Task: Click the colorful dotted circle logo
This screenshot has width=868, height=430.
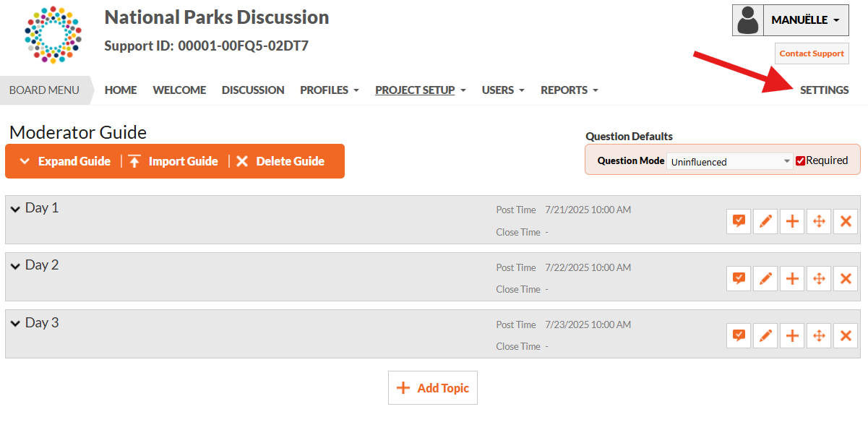Action: (x=53, y=35)
